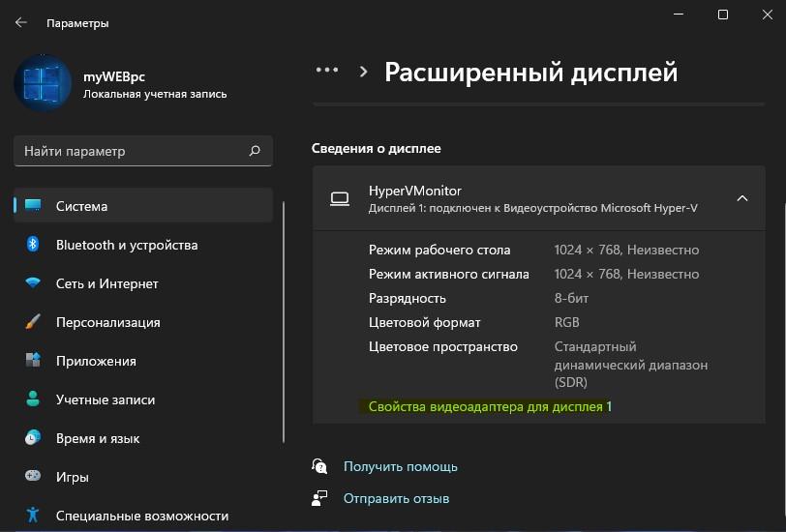This screenshot has height=532, width=786.
Task: Click the Цветовой формат label
Action: click(424, 322)
